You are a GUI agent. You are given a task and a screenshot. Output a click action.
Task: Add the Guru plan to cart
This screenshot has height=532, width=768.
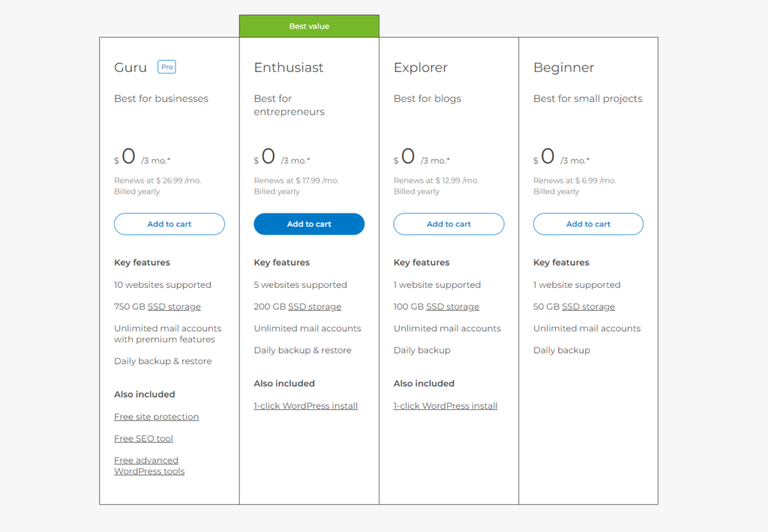click(169, 224)
